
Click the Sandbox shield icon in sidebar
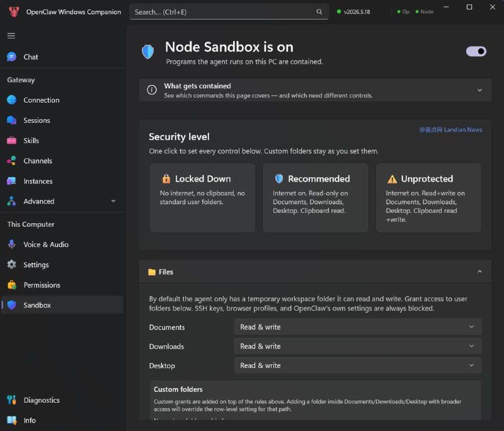click(11, 305)
